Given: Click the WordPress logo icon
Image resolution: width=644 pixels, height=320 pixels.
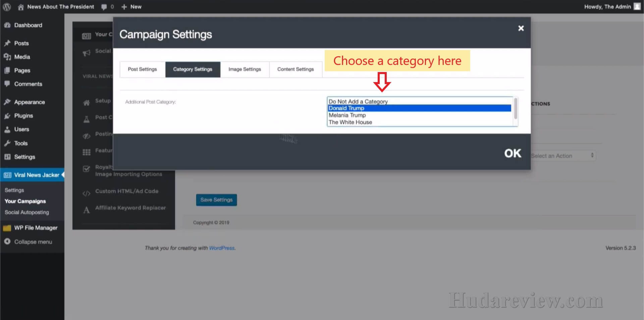Looking at the screenshot, I should 7,7.
